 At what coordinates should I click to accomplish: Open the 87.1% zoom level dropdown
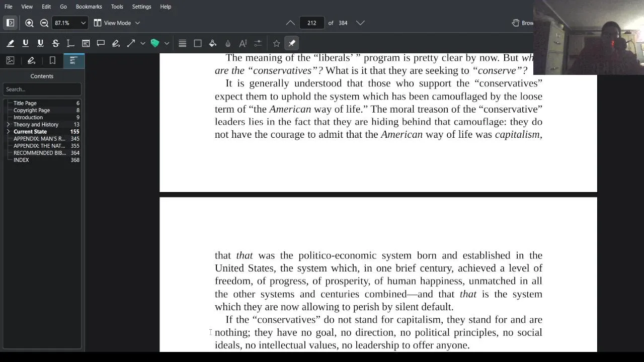(70, 23)
